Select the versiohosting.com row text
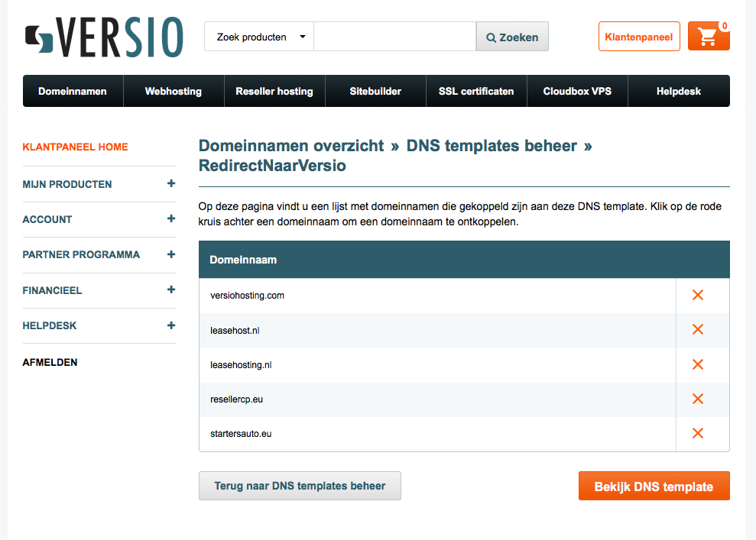The image size is (756, 540). pyautogui.click(x=248, y=296)
